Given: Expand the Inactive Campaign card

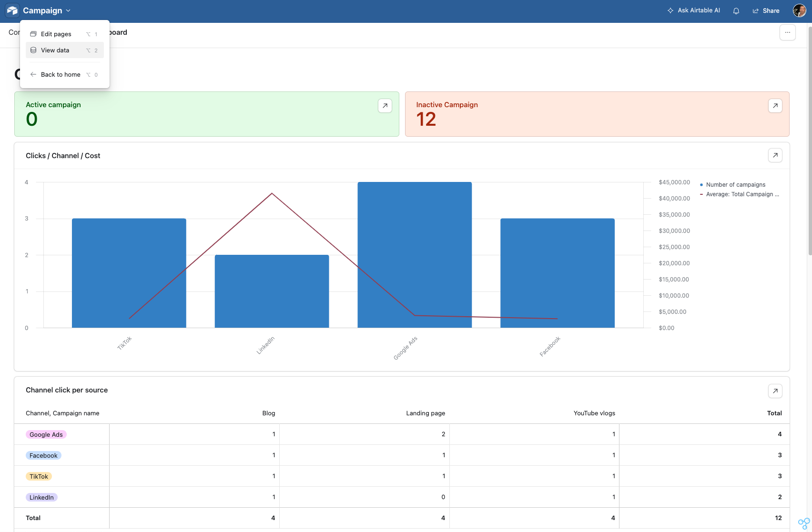Looking at the screenshot, I should point(775,106).
